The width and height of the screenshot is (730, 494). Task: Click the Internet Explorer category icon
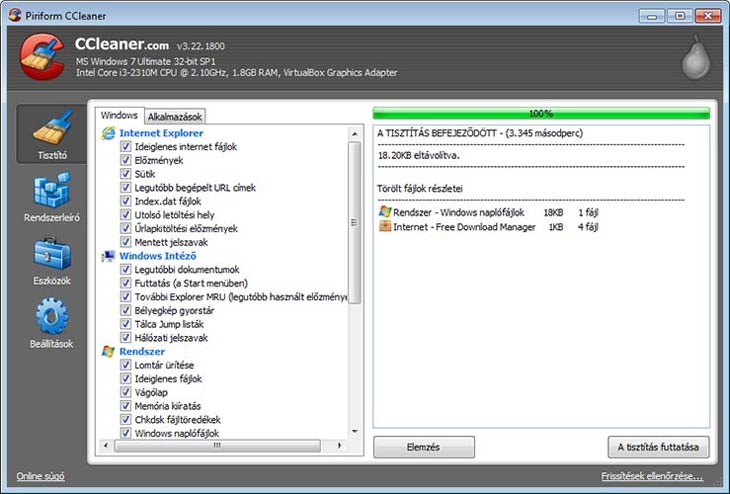(109, 133)
